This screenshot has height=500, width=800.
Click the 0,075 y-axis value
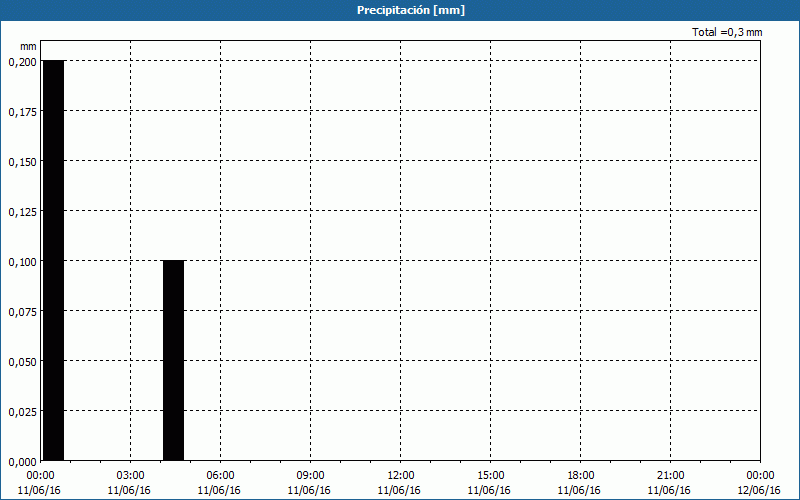[x=22, y=312]
